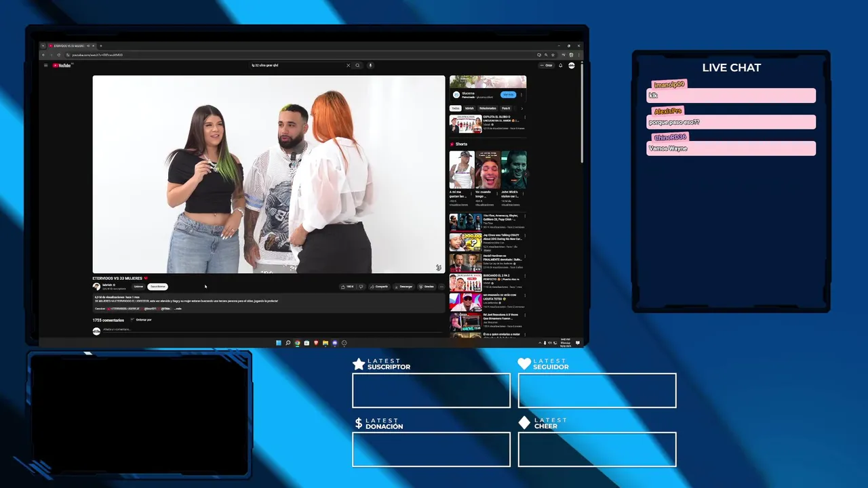868x488 pixels.
Task: Click the Compartir share button
Action: click(x=379, y=287)
